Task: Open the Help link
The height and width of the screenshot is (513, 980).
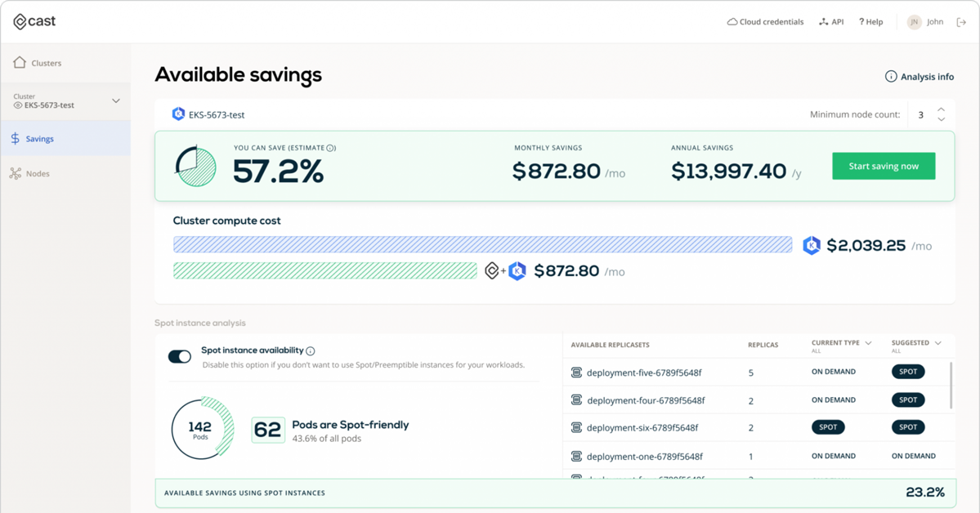Action: (870, 22)
